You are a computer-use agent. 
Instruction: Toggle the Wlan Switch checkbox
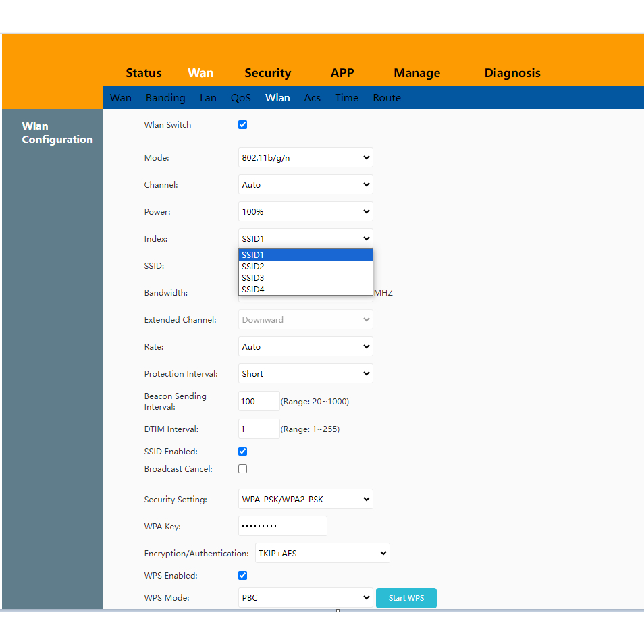(x=243, y=125)
